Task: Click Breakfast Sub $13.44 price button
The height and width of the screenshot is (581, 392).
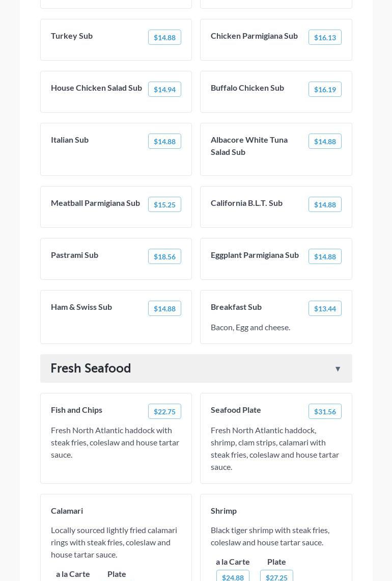Action: [325, 308]
